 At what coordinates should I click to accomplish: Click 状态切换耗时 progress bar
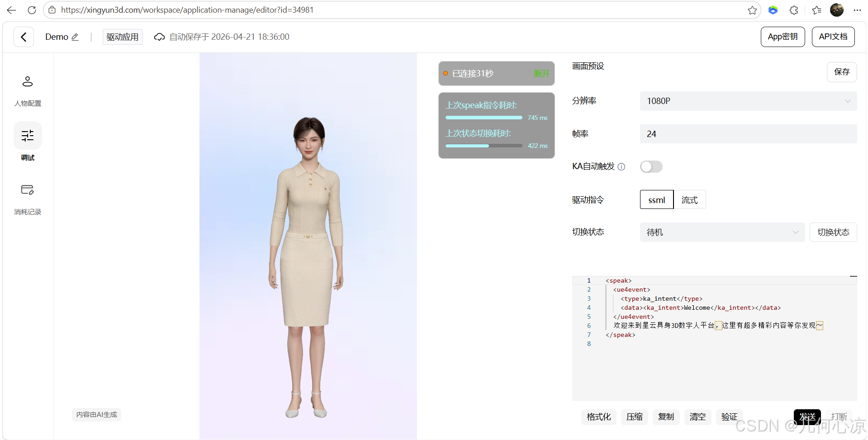(x=484, y=146)
